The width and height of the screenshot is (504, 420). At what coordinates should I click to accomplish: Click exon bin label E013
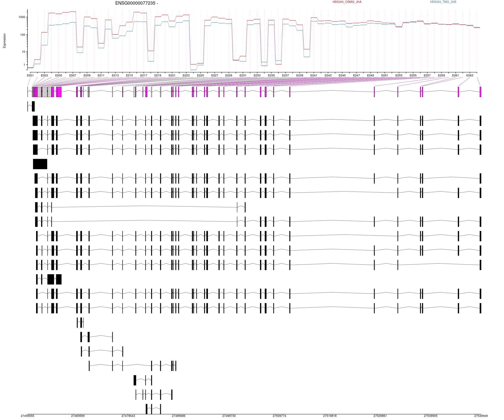point(115,75)
